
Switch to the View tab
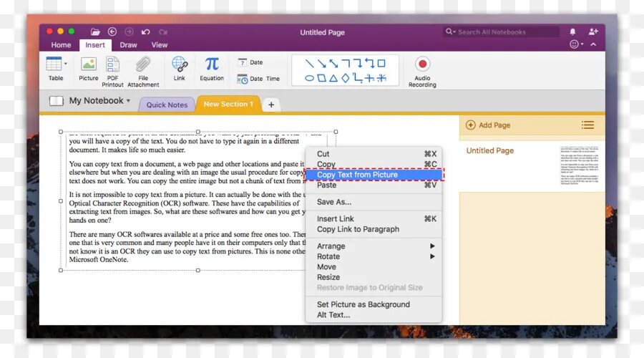click(160, 45)
